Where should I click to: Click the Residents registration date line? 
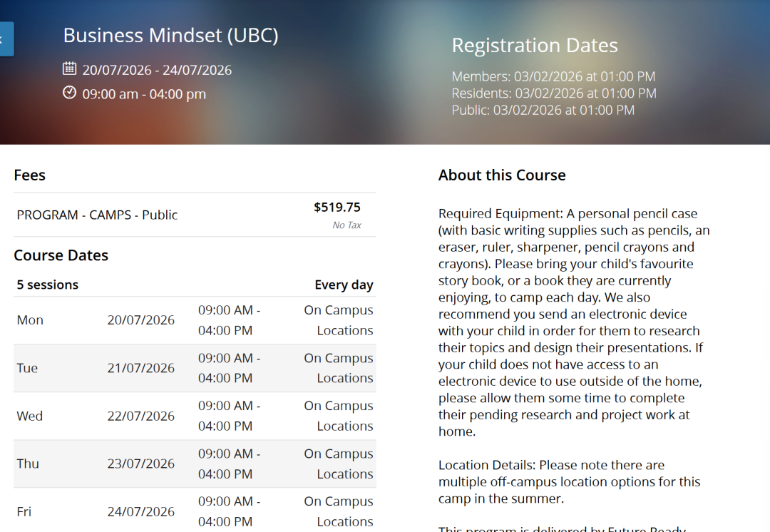point(554,93)
